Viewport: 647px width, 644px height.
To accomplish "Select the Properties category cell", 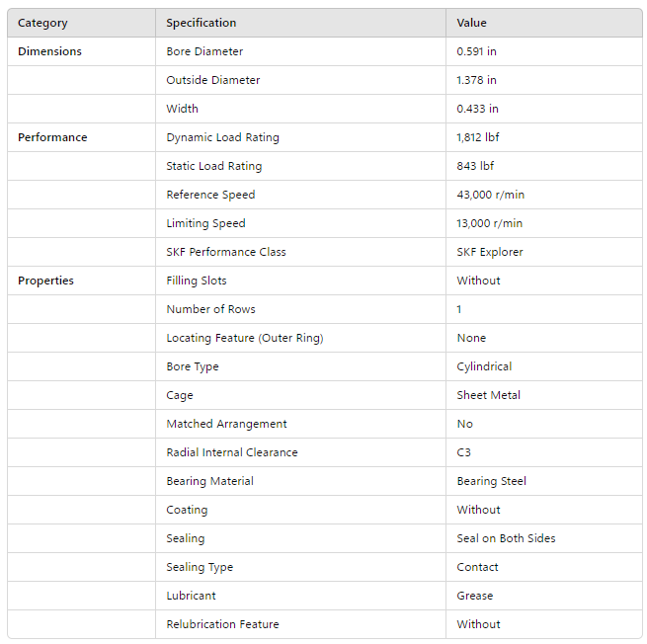I will pos(45,281).
